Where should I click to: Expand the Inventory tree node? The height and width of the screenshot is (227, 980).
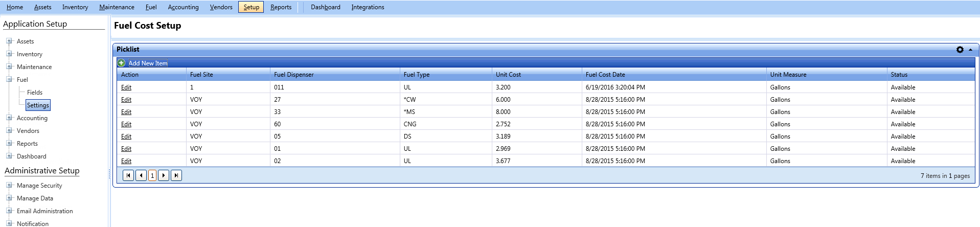point(9,54)
